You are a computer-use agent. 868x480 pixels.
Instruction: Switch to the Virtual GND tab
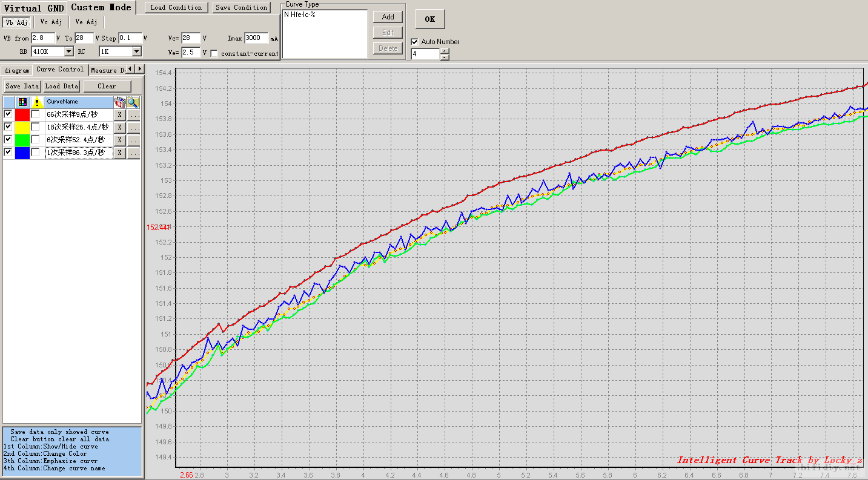33,8
